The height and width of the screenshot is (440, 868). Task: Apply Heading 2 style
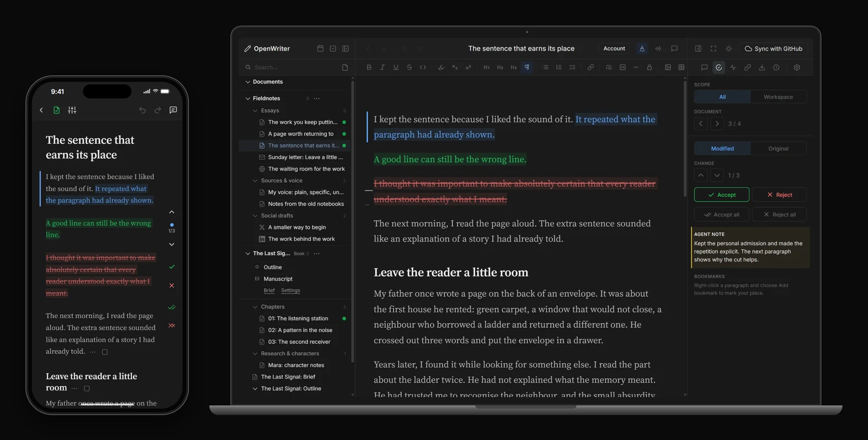(x=500, y=67)
